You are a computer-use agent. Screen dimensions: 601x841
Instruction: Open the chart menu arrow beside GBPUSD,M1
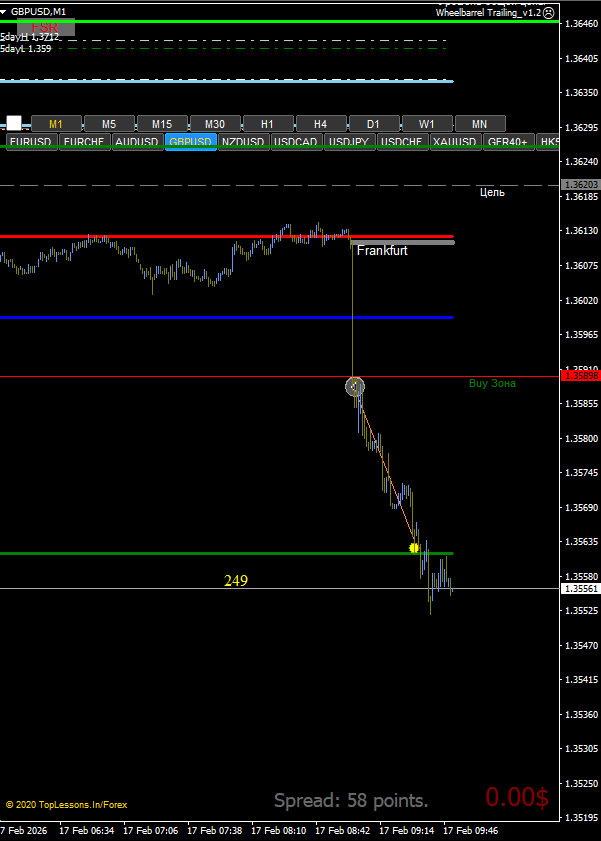tap(3, 11)
